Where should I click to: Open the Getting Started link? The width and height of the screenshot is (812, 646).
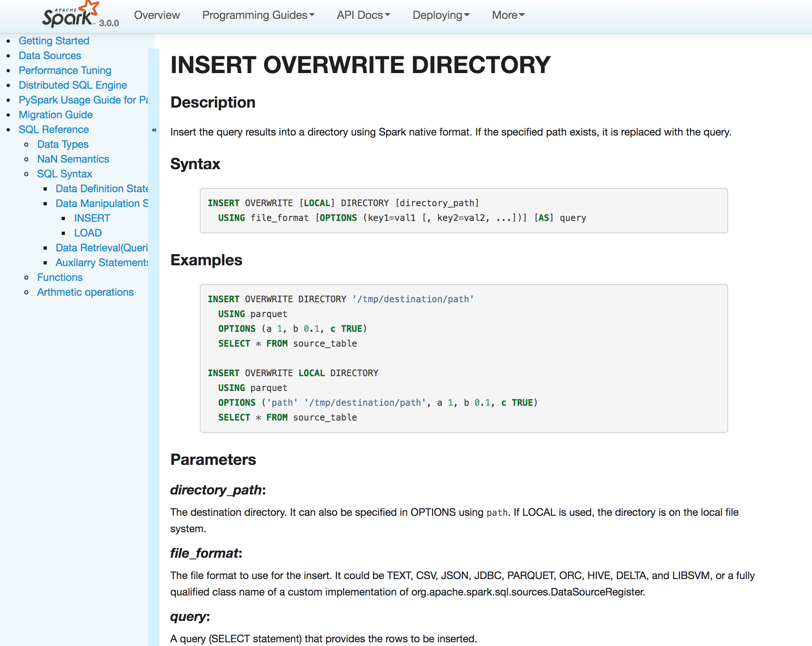54,41
